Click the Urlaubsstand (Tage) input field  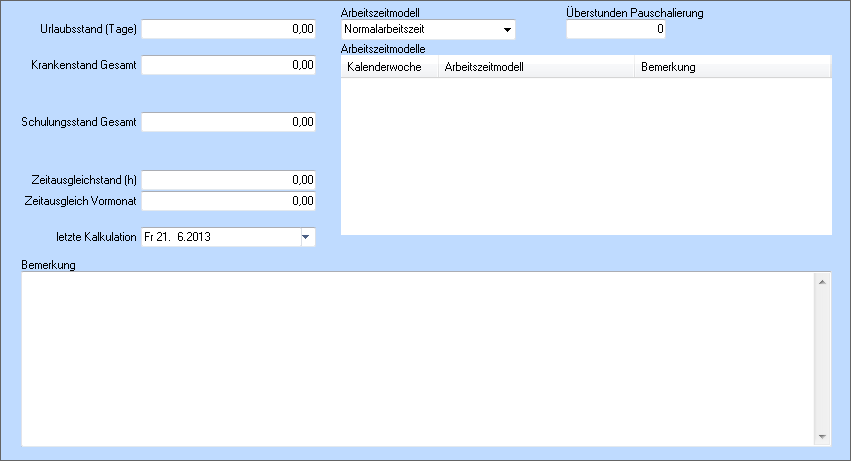click(x=228, y=29)
